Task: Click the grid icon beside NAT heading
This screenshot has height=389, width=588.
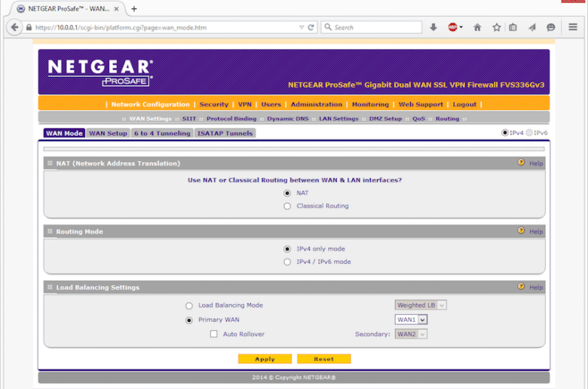Action: (x=50, y=163)
